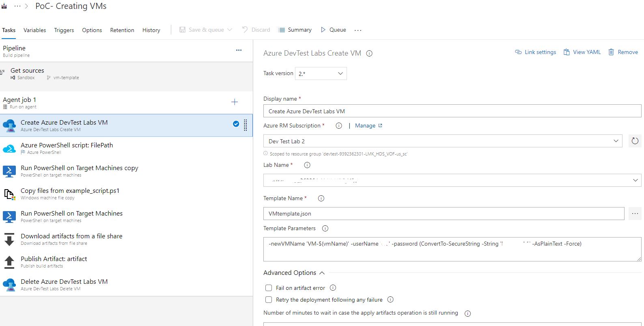Open the Retention tab
The image size is (644, 326).
(x=122, y=30)
